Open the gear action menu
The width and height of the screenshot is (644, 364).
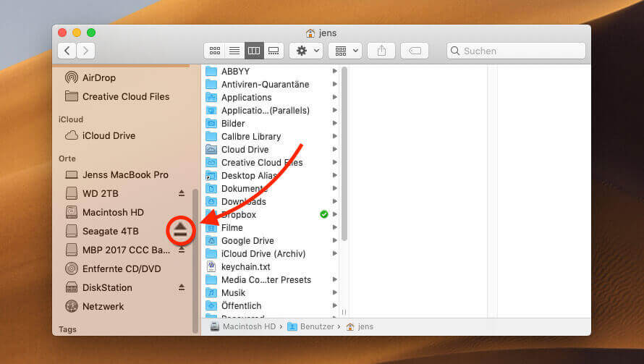[x=305, y=51]
